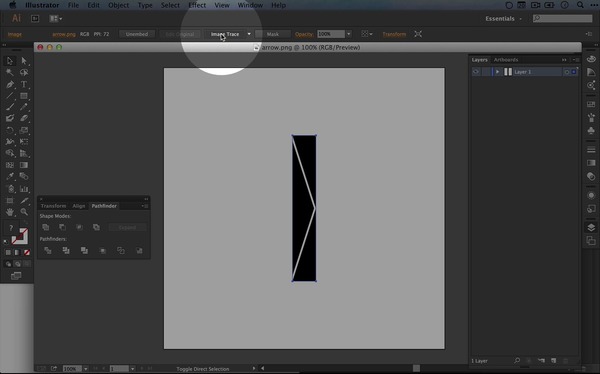Open the artboard navigation dropdown

[132, 369]
